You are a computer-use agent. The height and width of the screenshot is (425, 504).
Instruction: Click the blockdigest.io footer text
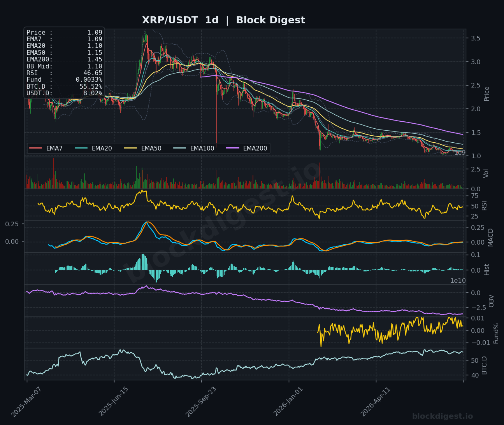coord(443,416)
